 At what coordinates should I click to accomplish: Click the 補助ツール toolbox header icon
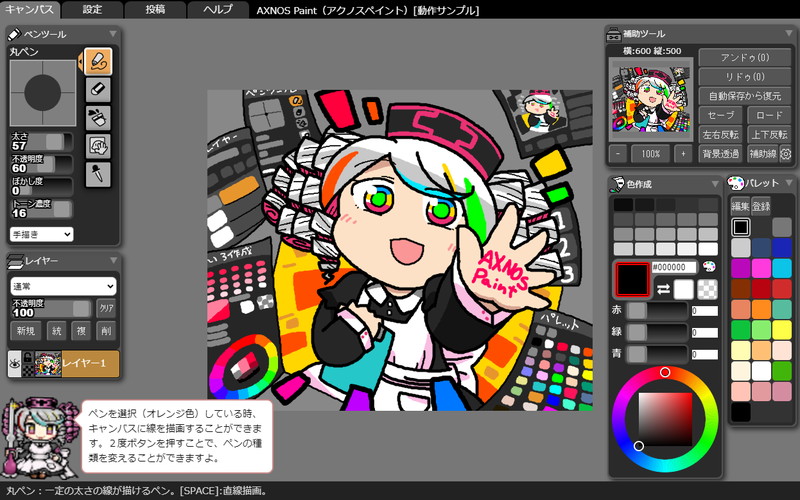click(614, 34)
